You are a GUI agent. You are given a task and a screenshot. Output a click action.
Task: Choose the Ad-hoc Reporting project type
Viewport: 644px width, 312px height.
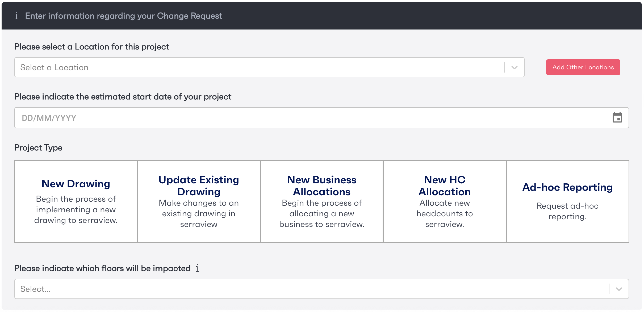(567, 231)
